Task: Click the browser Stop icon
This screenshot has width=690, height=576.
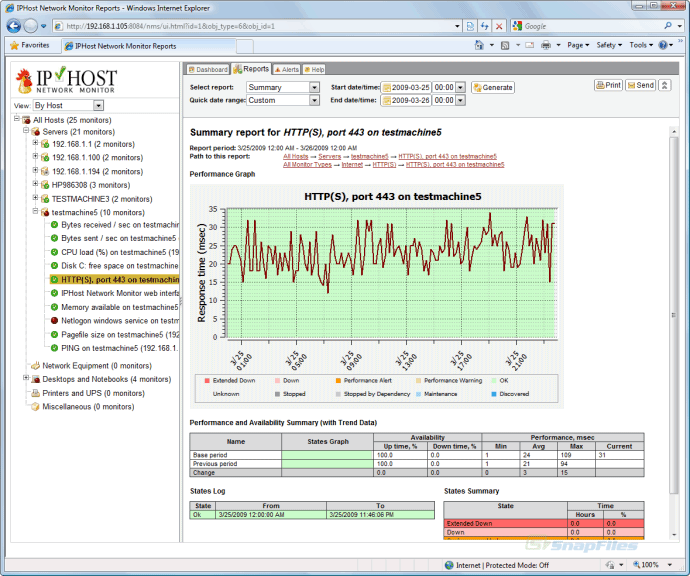Action: [498, 25]
